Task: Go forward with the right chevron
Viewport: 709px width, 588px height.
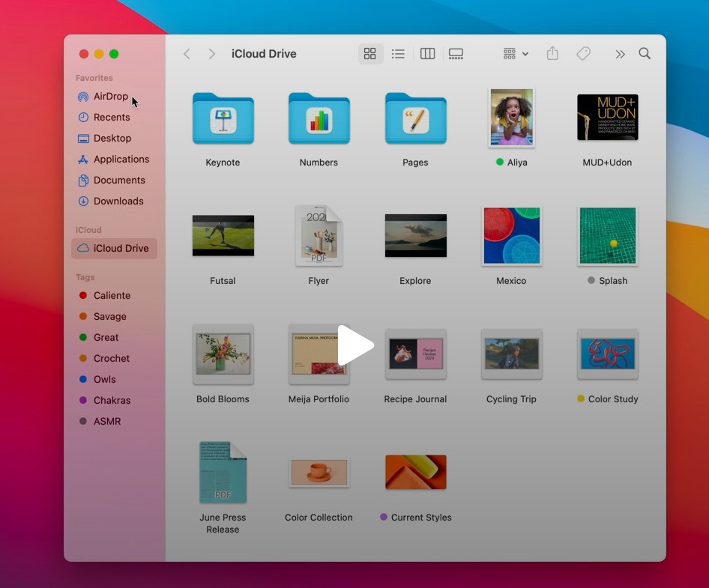Action: (211, 54)
